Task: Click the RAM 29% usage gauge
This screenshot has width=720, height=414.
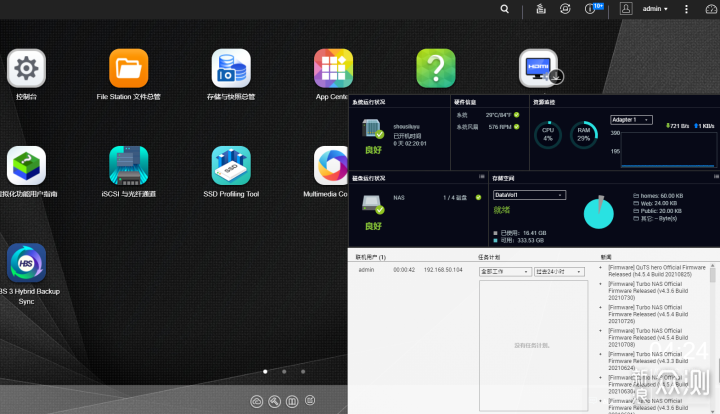Action: [x=584, y=134]
